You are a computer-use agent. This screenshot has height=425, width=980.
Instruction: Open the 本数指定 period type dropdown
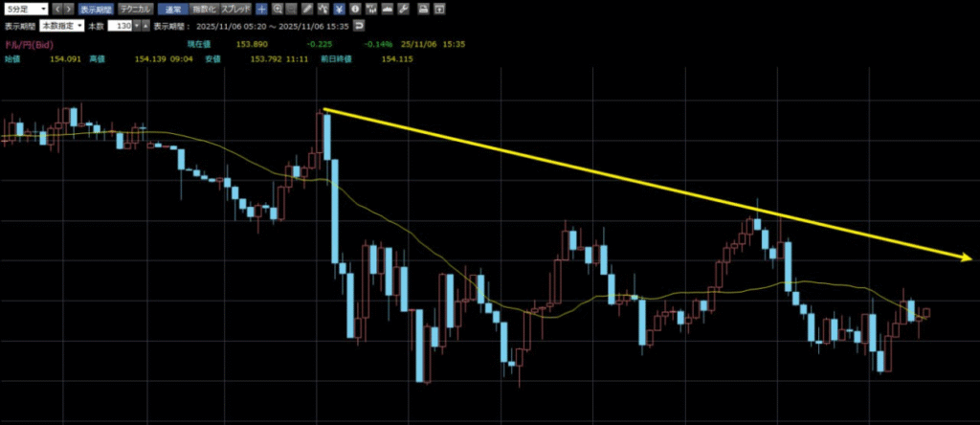pyautogui.click(x=61, y=26)
